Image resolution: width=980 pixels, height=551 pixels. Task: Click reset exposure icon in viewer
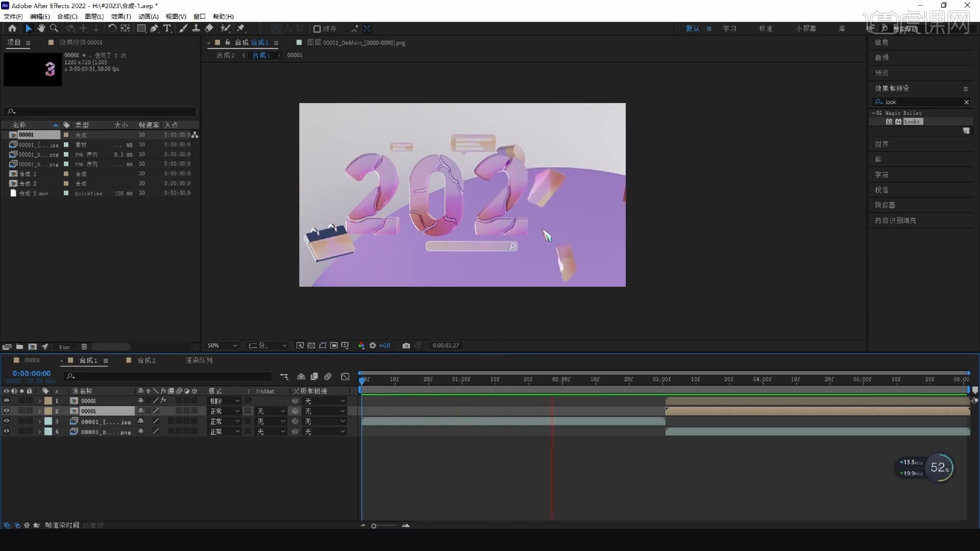pos(373,346)
